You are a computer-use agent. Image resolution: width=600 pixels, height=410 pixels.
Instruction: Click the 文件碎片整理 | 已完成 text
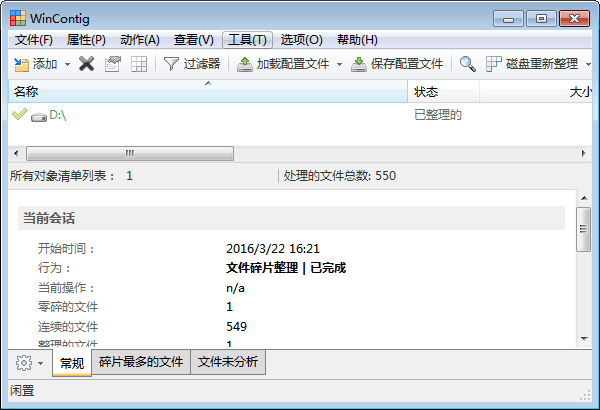[286, 268]
